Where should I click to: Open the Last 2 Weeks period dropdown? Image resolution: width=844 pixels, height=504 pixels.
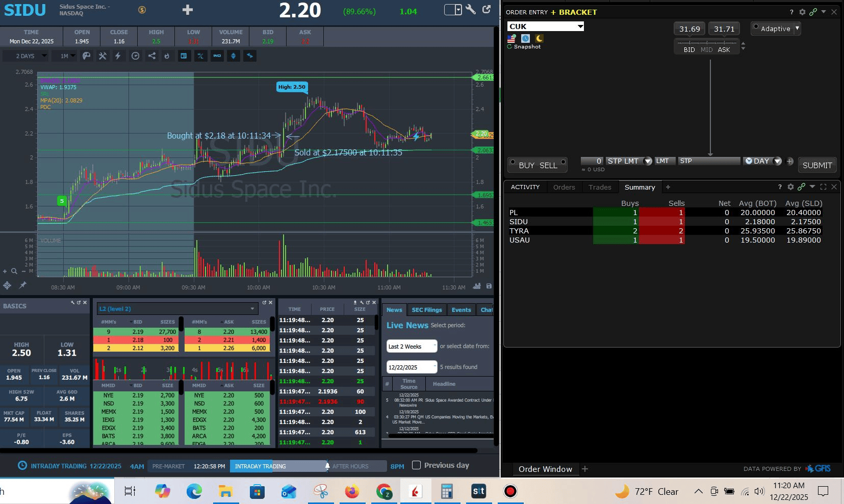412,347
